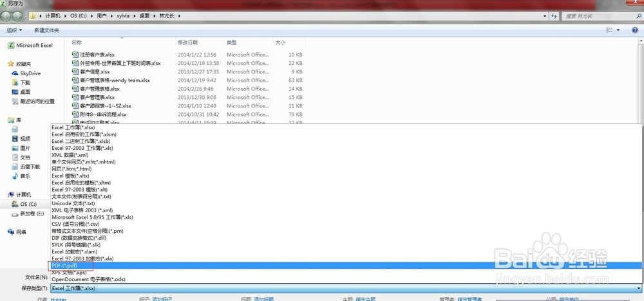The image size is (644, 301).
Task: Click 计算机 in the address path
Action: click(52, 16)
